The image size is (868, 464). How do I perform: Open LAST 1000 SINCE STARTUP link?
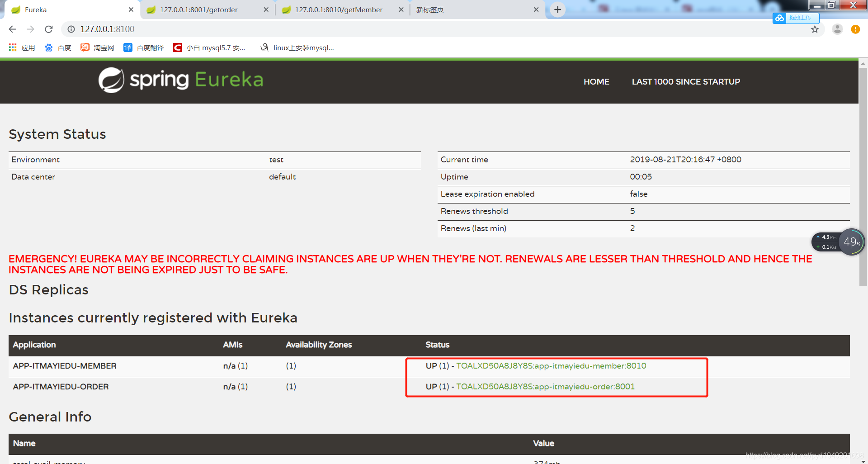click(x=686, y=82)
